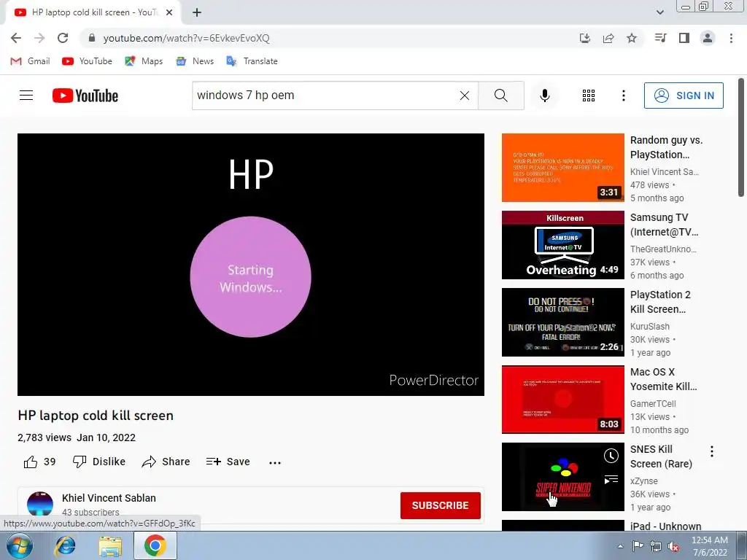Click the video player showing Starting Windows

(x=251, y=264)
